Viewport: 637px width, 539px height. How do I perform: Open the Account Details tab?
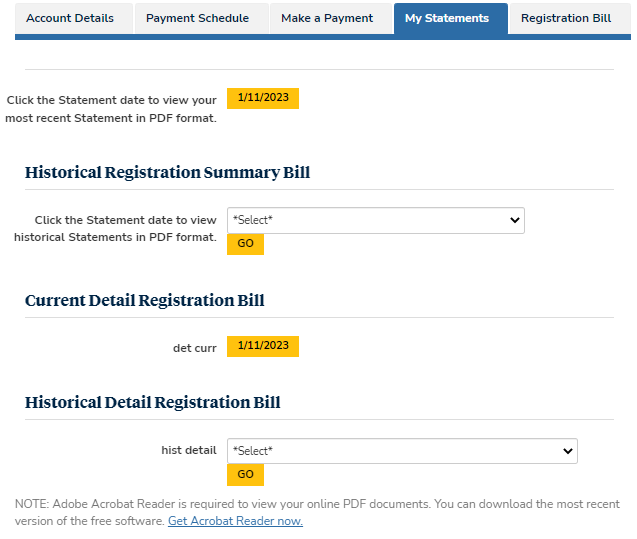[x=69, y=18]
